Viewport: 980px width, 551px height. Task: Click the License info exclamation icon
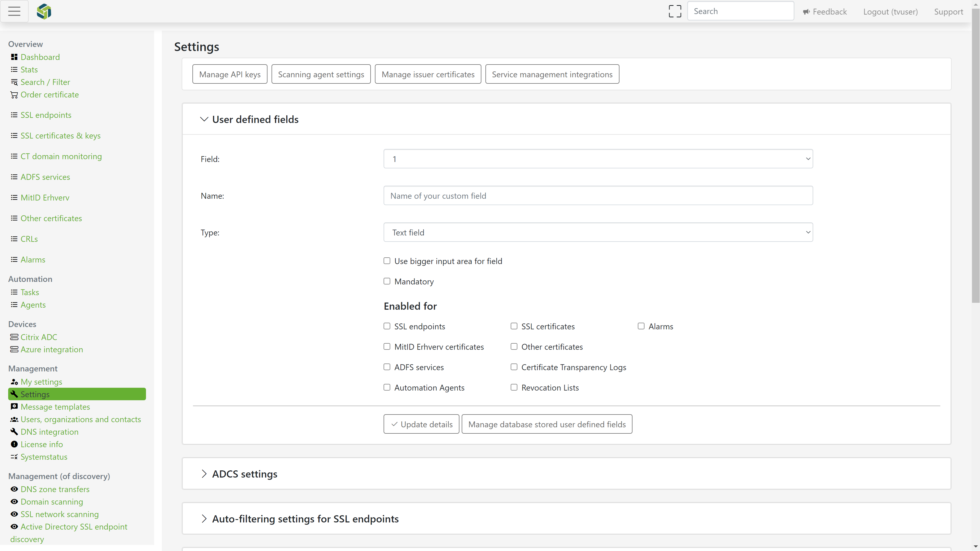tap(14, 444)
